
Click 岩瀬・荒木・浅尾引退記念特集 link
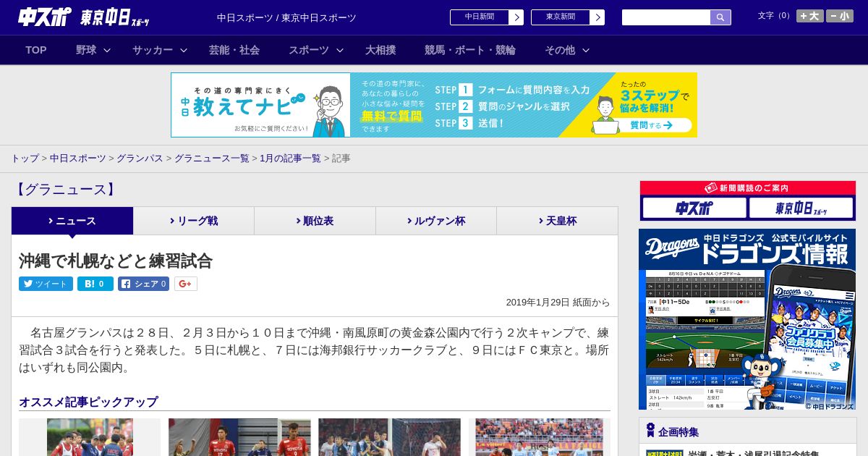coord(754,453)
